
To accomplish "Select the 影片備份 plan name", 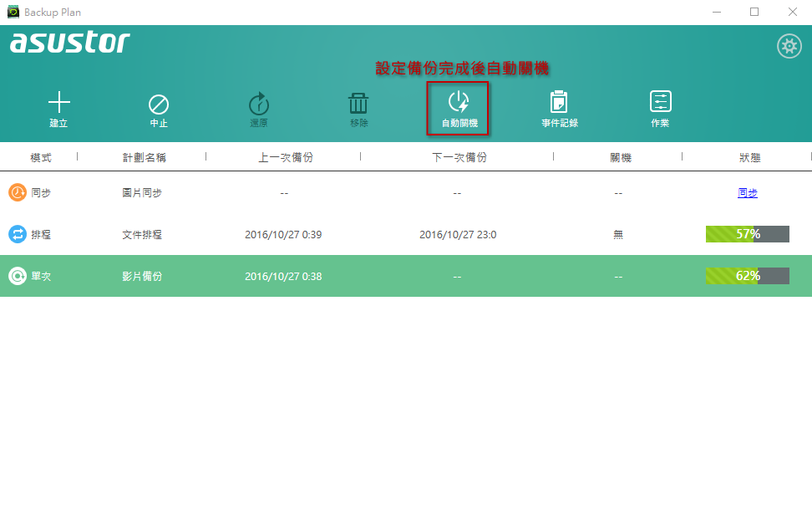I will click(142, 276).
